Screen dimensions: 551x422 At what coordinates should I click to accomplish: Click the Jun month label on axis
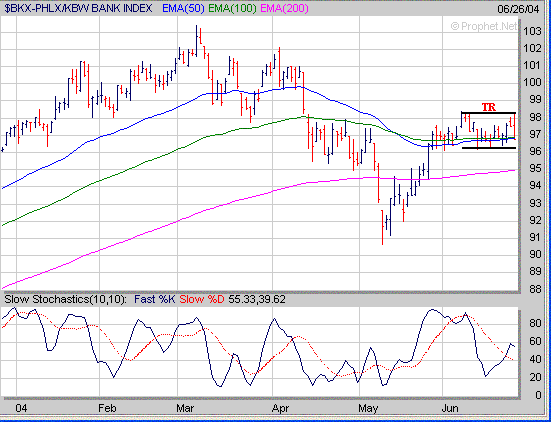(450, 408)
